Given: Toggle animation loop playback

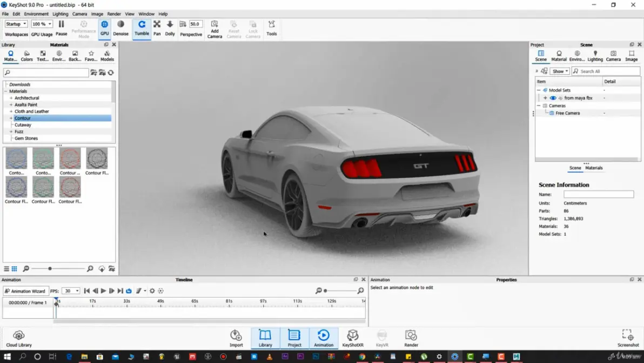Looking at the screenshot, I should (x=129, y=291).
